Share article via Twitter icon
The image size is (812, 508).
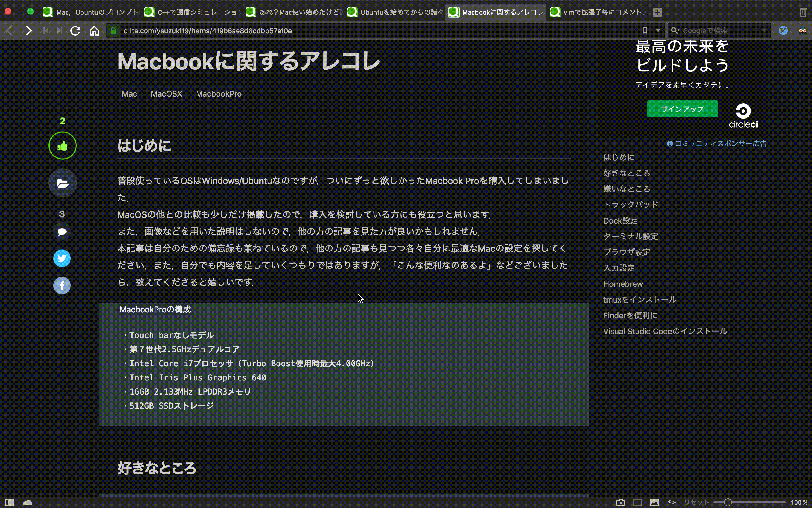point(62,258)
